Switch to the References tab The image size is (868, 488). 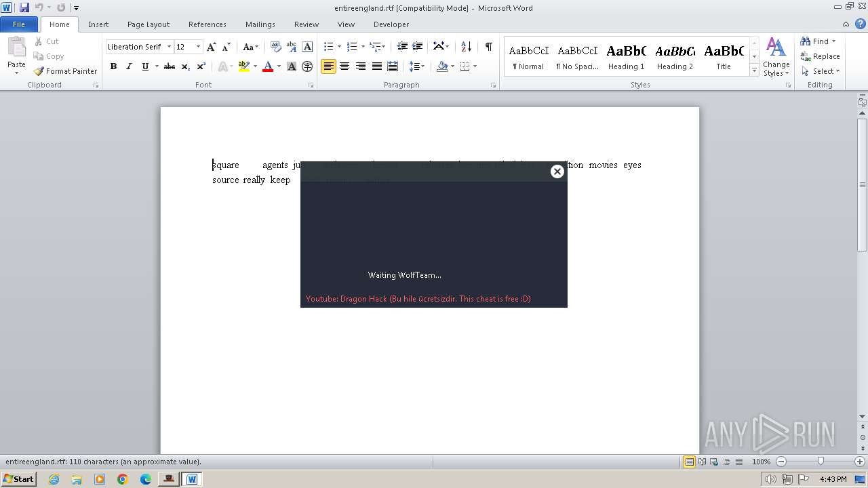[208, 24]
